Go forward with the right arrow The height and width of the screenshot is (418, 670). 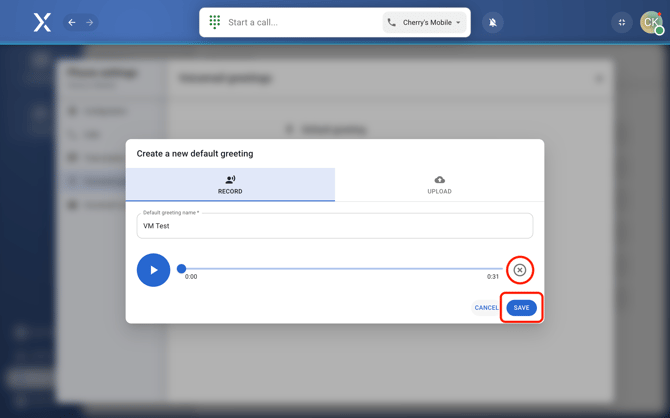click(x=89, y=22)
